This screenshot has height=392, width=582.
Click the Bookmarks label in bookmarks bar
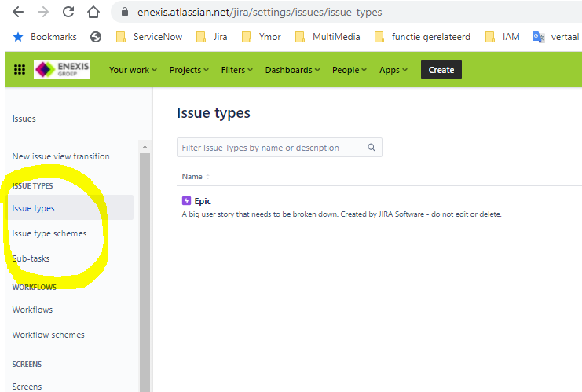point(53,37)
